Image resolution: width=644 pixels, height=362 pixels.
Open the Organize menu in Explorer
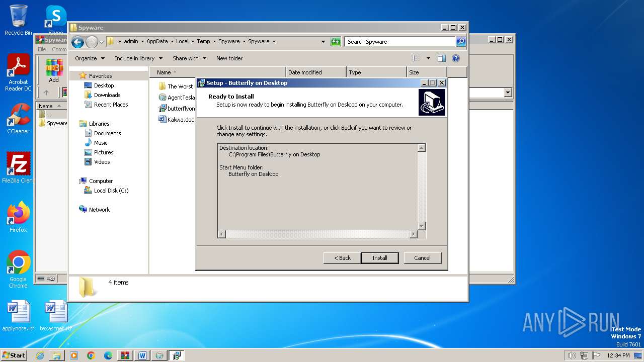[90, 58]
